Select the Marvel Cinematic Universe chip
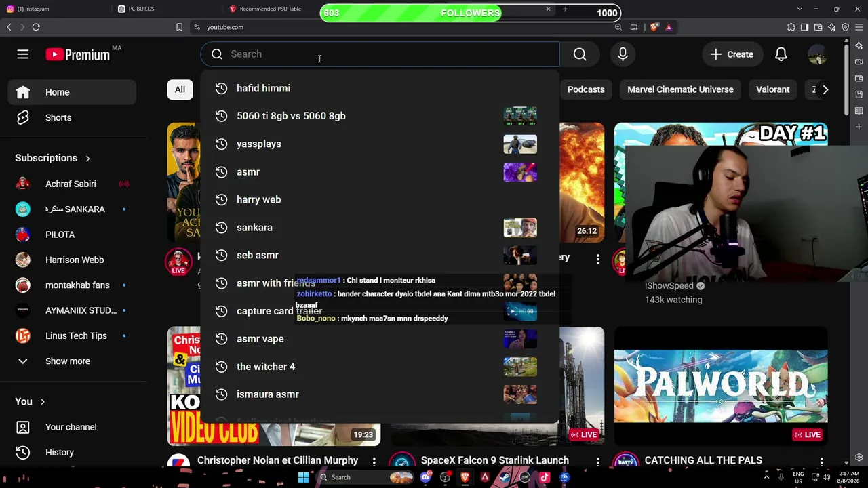868x488 pixels. click(x=680, y=89)
